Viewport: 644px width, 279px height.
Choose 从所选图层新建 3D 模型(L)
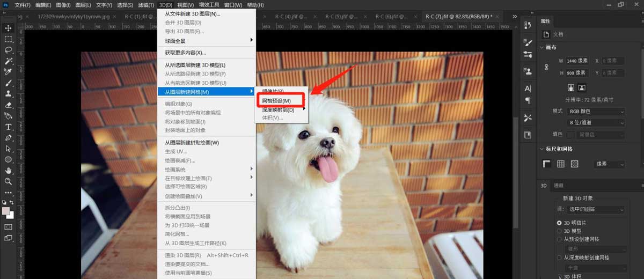pos(206,65)
